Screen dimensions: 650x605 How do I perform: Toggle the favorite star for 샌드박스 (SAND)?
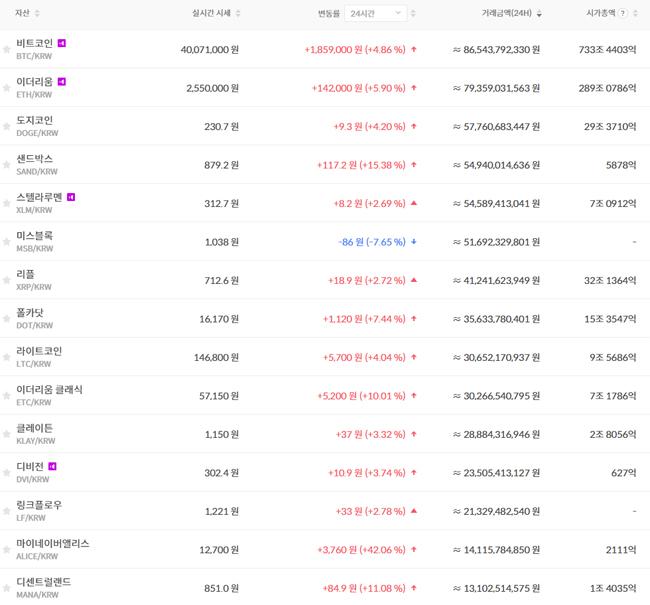[7, 165]
